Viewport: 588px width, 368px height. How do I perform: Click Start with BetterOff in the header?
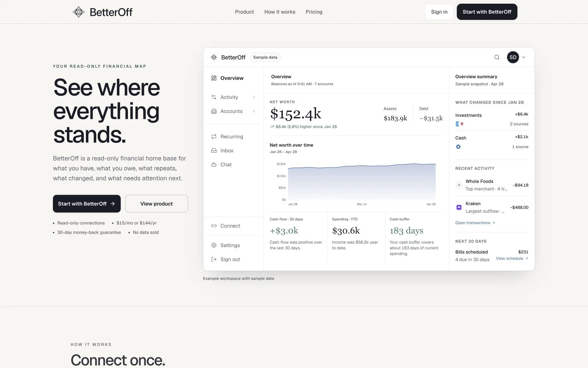point(487,12)
